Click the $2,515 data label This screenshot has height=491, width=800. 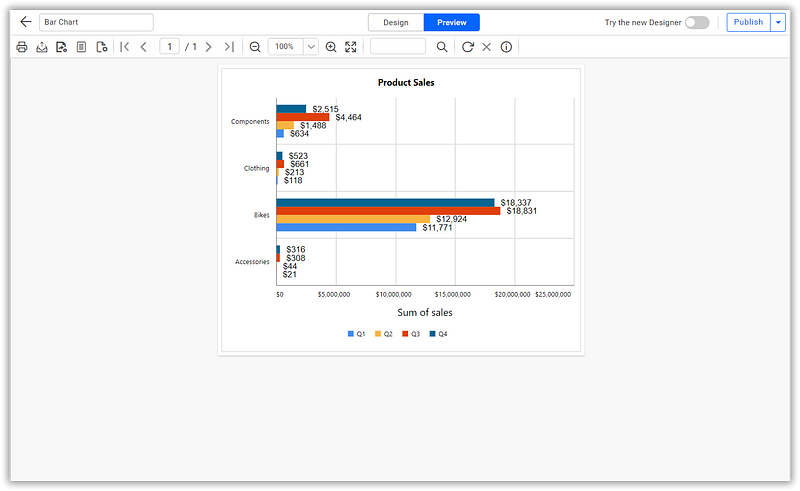326,109
